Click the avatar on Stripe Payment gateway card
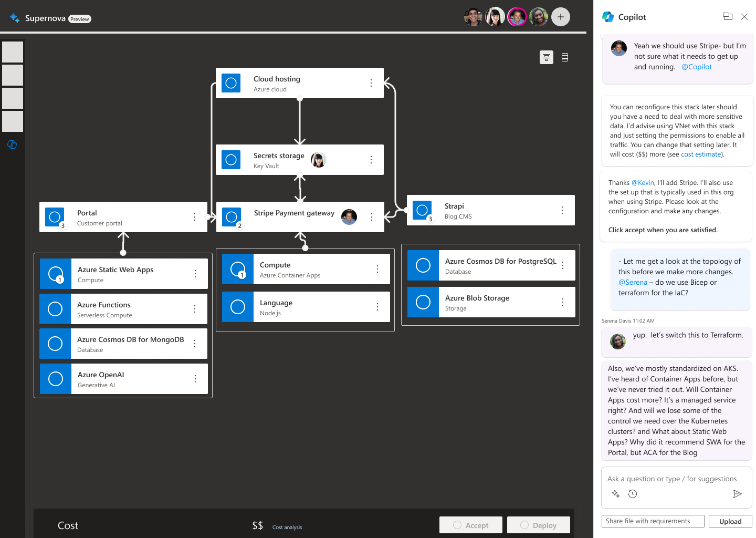This screenshot has height=538, width=756. pos(349,216)
